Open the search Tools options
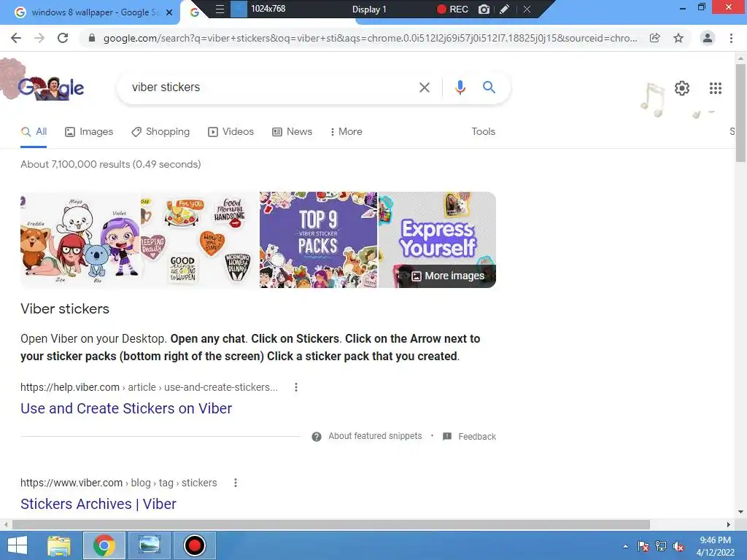The image size is (747, 560). coord(483,132)
